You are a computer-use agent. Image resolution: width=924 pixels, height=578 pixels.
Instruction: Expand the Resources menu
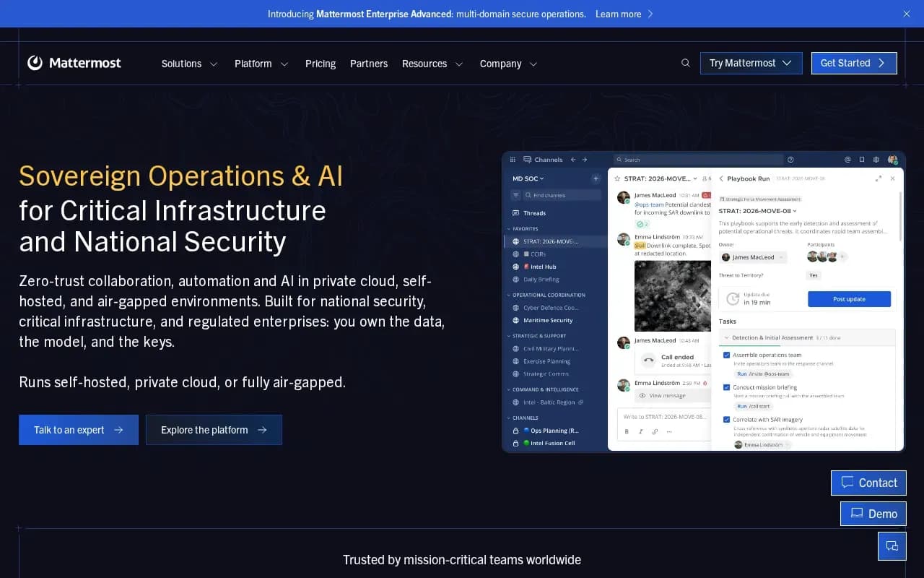click(x=432, y=64)
